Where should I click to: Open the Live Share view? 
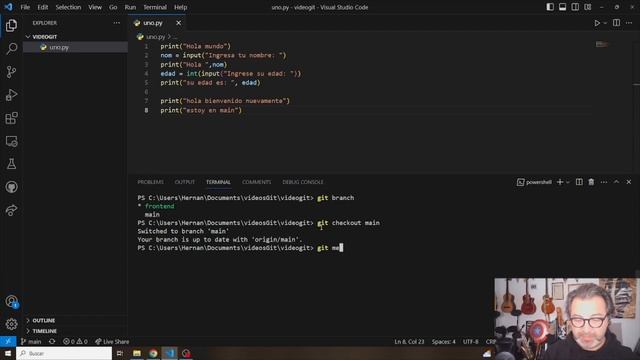click(11, 210)
